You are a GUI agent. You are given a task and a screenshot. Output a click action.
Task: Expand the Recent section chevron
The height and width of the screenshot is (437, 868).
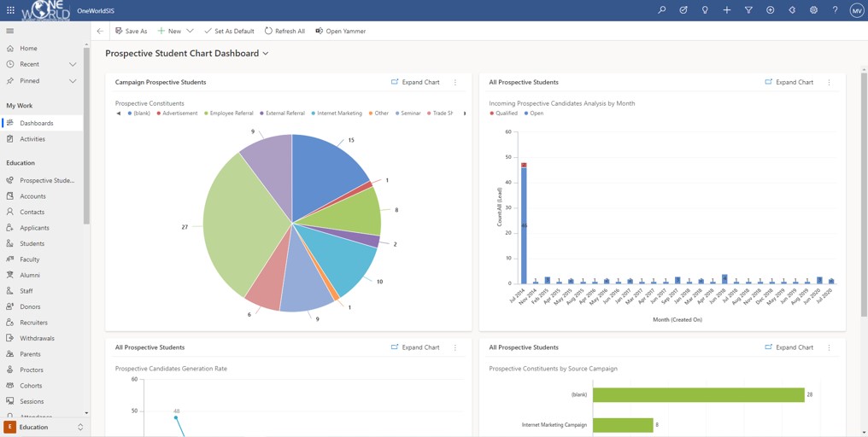click(73, 64)
